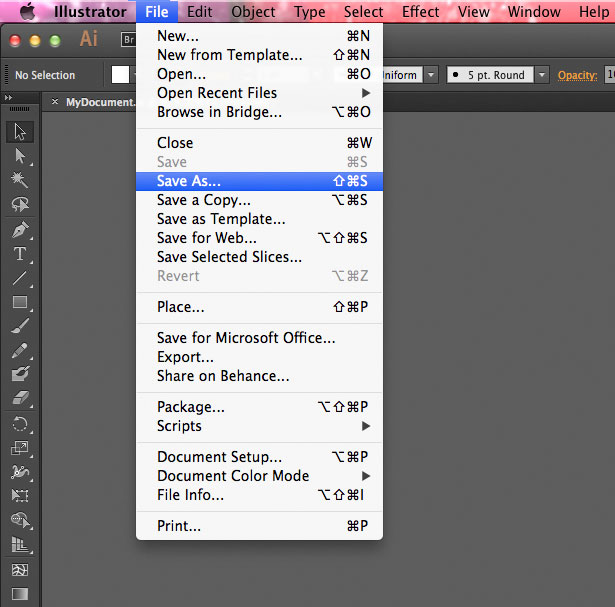
Task: Close the MyDocument tab
Action: [55, 102]
